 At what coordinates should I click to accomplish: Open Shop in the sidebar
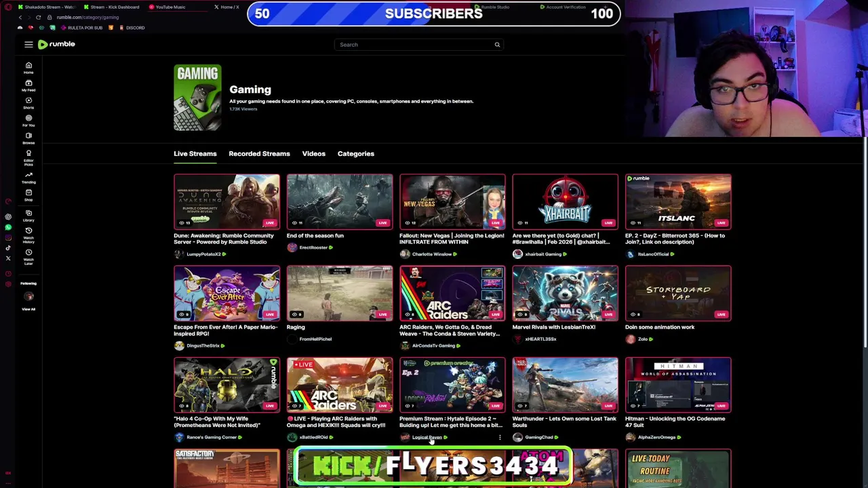pos(28,195)
